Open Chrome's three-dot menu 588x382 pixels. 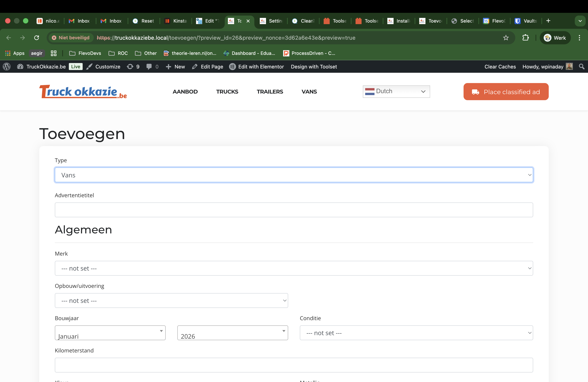[x=579, y=38]
